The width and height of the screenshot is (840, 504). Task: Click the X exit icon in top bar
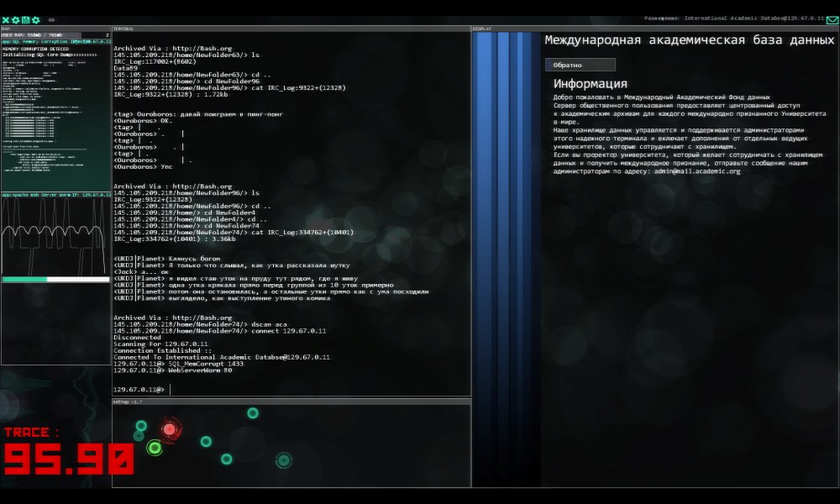[x=5, y=20]
